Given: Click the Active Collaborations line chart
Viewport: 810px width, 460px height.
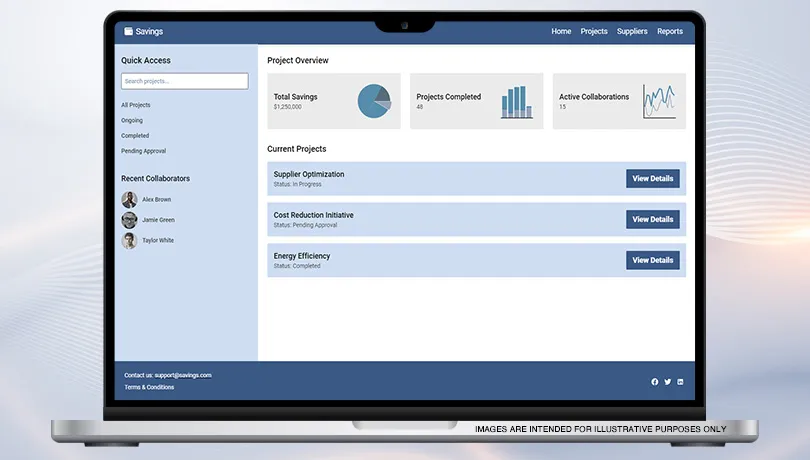Looking at the screenshot, I should pyautogui.click(x=659, y=101).
